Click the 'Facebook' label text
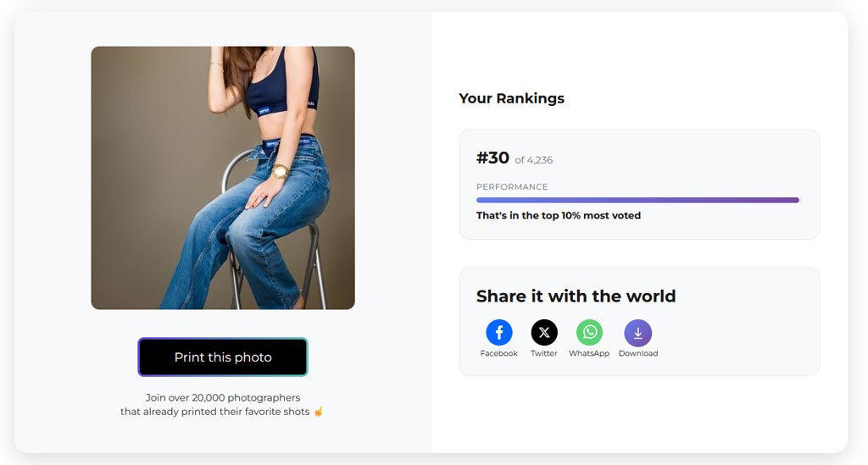This screenshot has height=465, width=868. 498,353
